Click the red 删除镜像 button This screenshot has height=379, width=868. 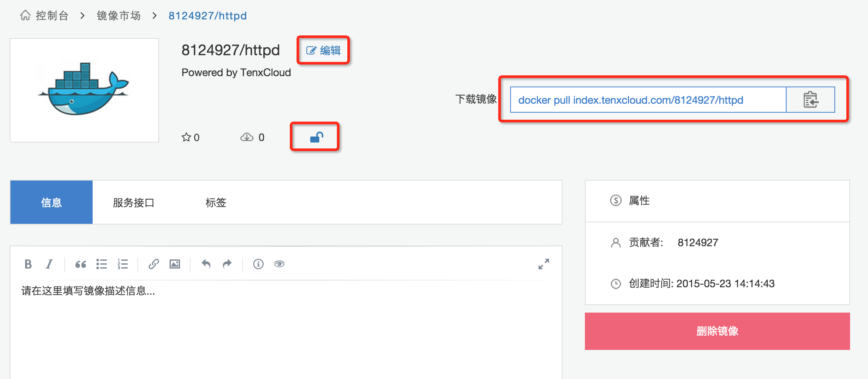point(717,331)
